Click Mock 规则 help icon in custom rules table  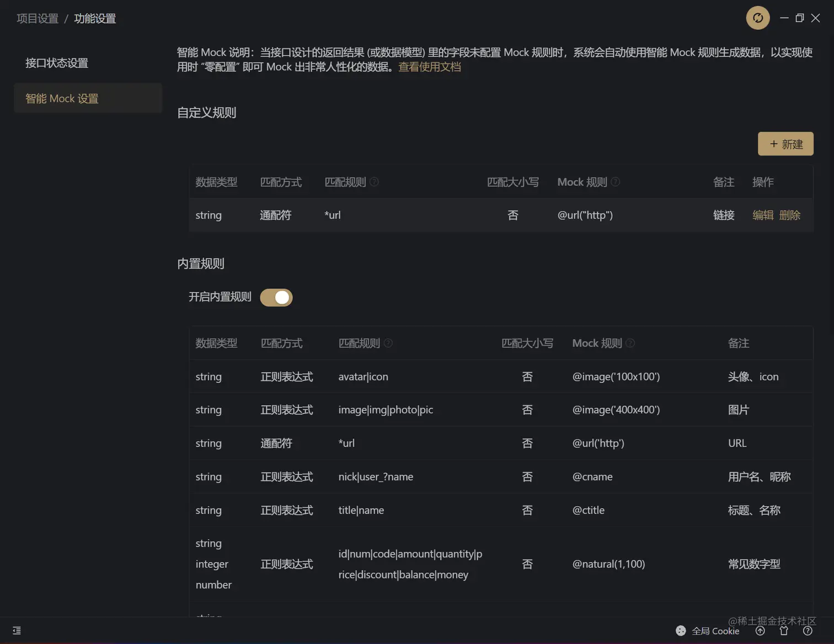click(616, 182)
